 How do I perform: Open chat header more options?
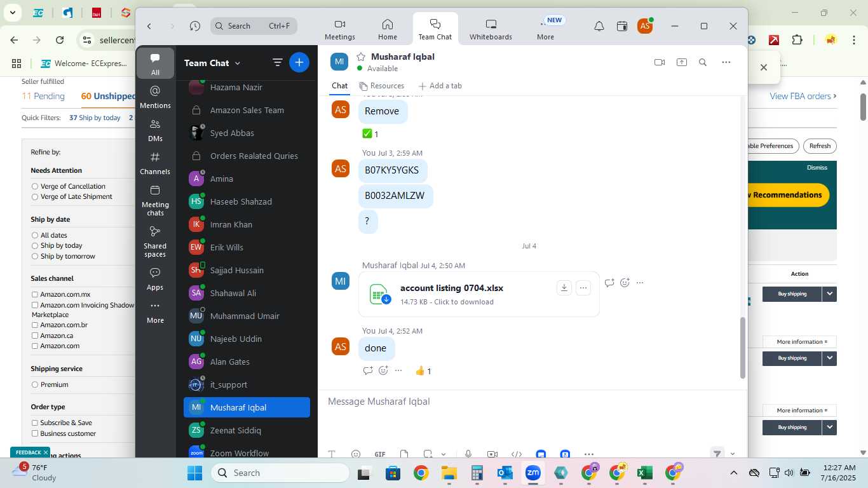point(726,62)
